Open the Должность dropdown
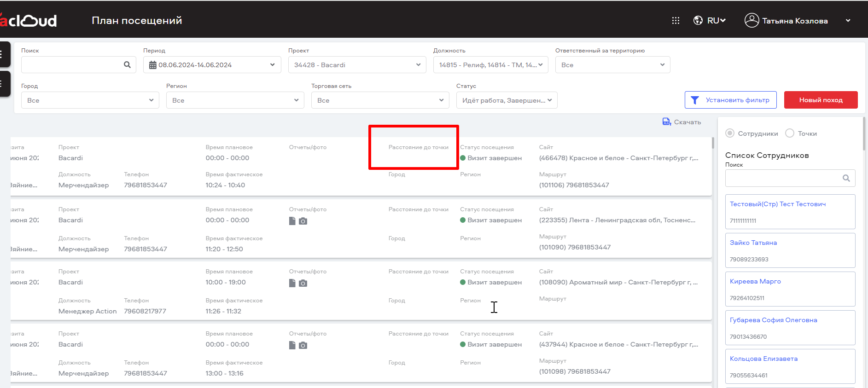The width and height of the screenshot is (868, 388). [491, 65]
